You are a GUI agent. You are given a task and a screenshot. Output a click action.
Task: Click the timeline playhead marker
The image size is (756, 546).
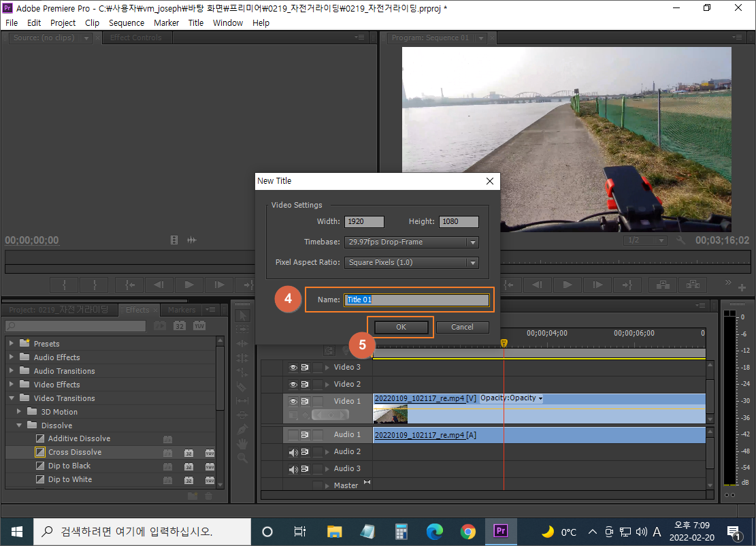(504, 343)
